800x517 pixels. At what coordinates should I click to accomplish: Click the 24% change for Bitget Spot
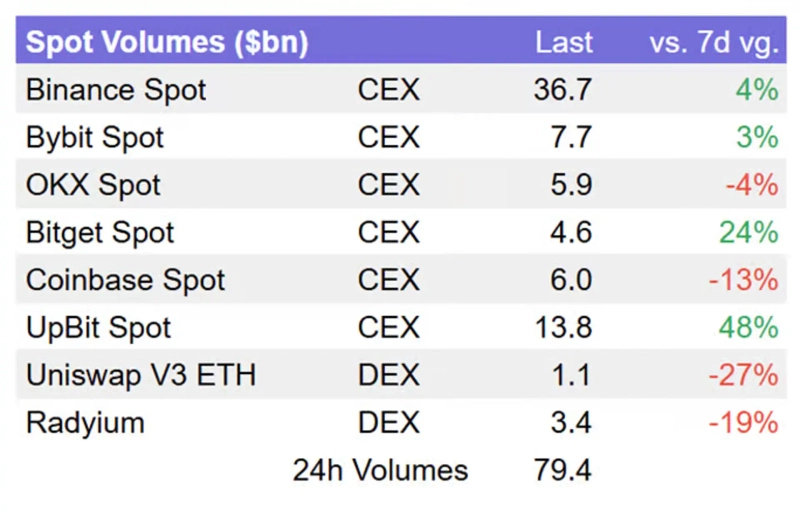coord(748,233)
